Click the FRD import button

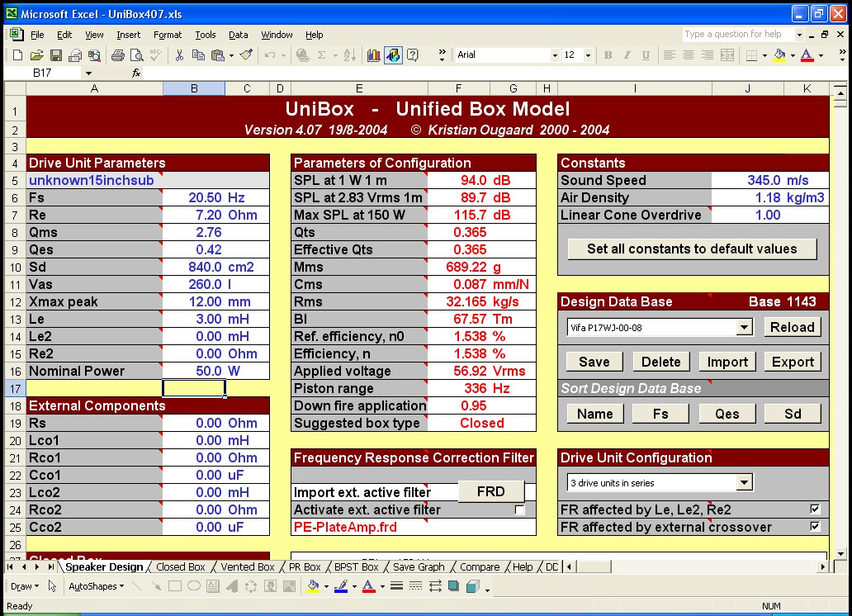coord(491,491)
